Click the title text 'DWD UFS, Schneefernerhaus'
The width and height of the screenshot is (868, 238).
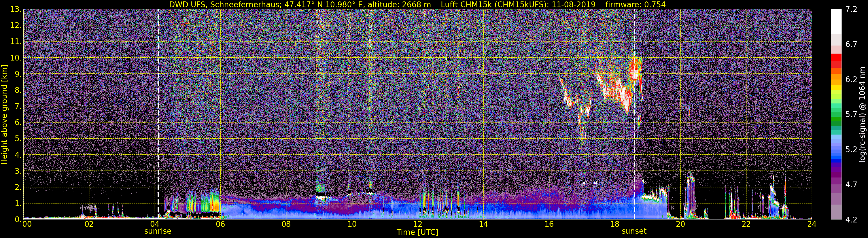coord(225,5)
